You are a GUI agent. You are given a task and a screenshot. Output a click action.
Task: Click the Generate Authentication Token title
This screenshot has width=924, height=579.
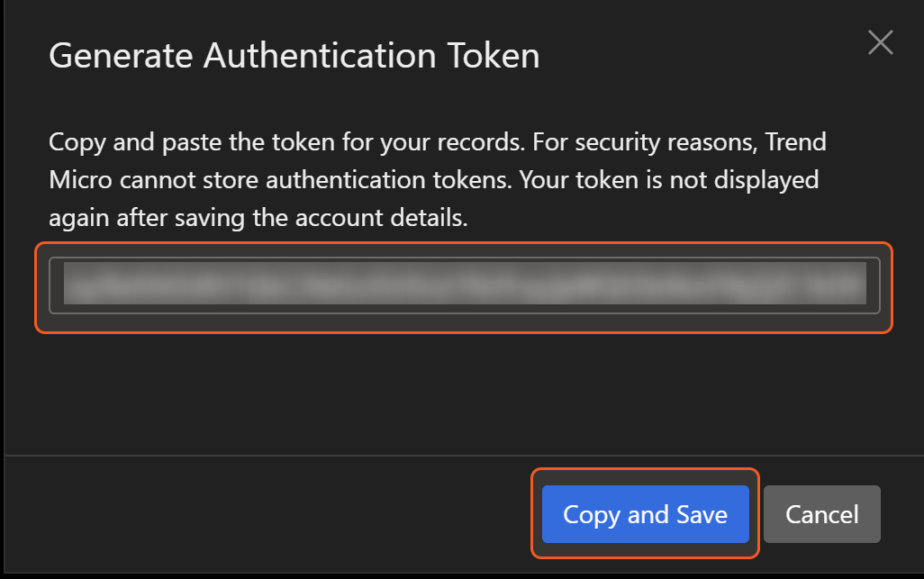294,56
